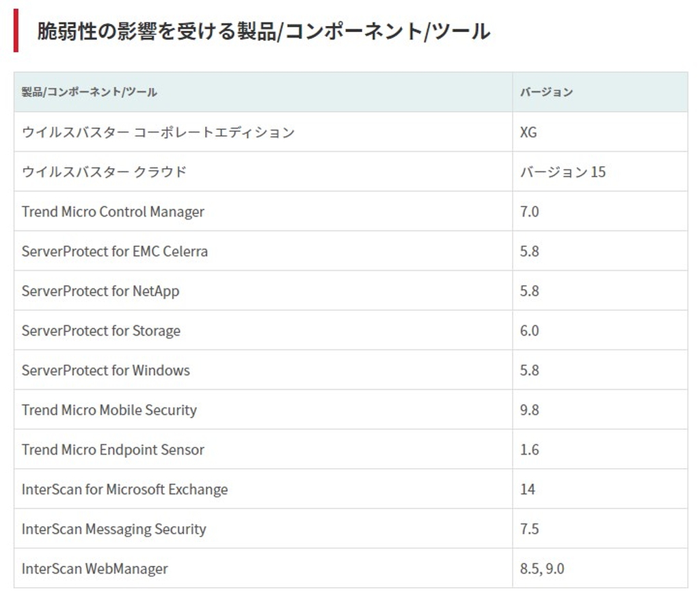Select the version 7.0 cell for Control Manager
The height and width of the screenshot is (596, 700).
pos(530,212)
